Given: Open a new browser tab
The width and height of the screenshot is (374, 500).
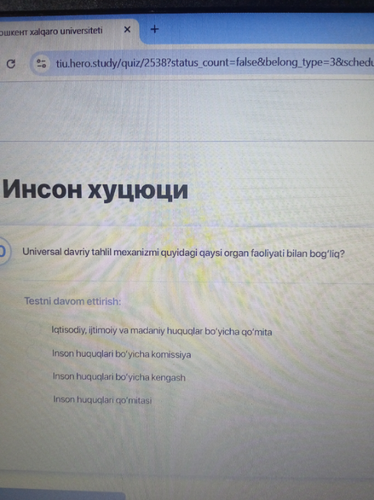Looking at the screenshot, I should (x=154, y=29).
